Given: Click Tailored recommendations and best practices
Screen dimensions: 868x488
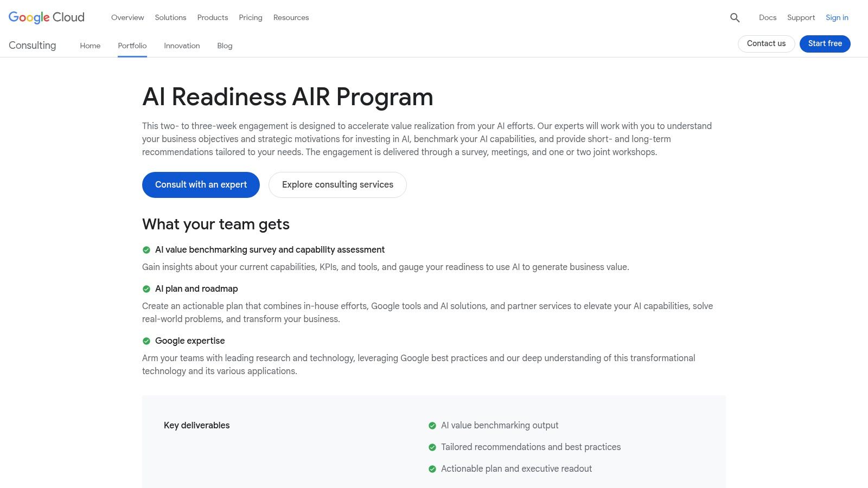Looking at the screenshot, I should [531, 447].
